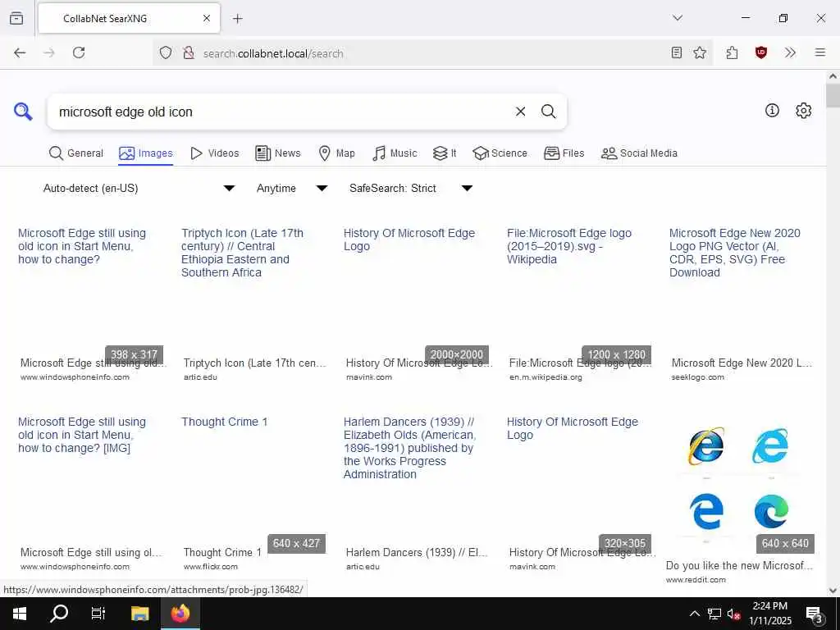Switch to Science search tab
Screen dimensions: 840x630
click(x=500, y=153)
